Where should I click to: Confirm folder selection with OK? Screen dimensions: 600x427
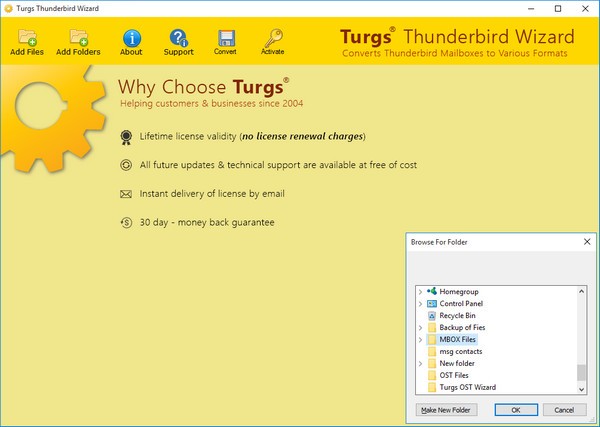[515, 410]
